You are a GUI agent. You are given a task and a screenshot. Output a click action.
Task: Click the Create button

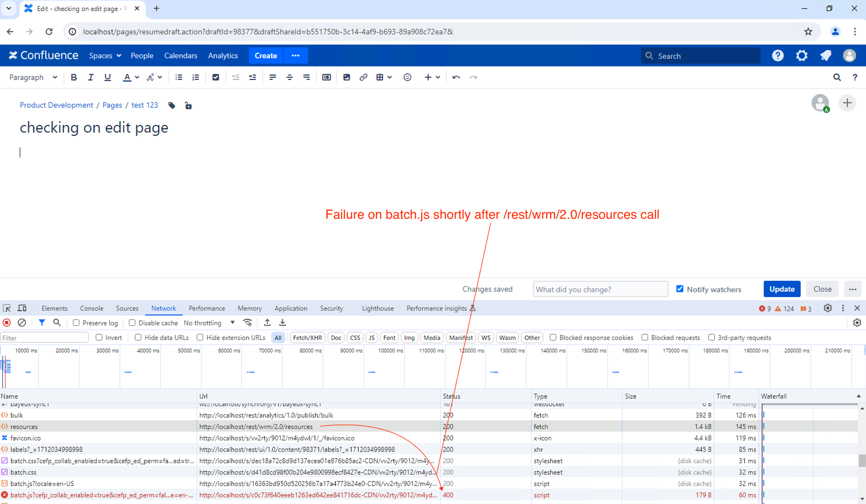tap(266, 56)
